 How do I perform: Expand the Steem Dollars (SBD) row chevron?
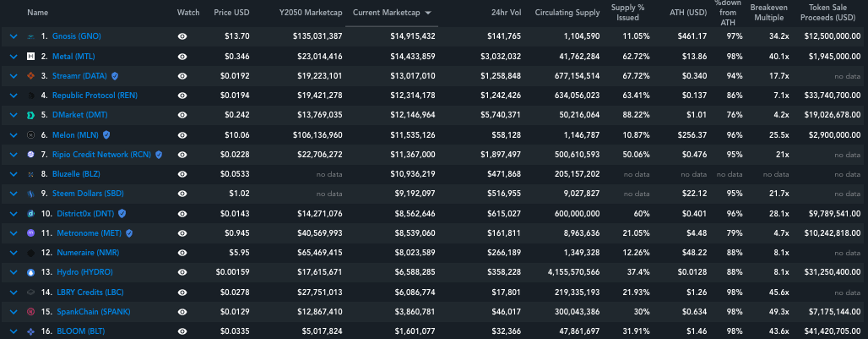[14, 194]
